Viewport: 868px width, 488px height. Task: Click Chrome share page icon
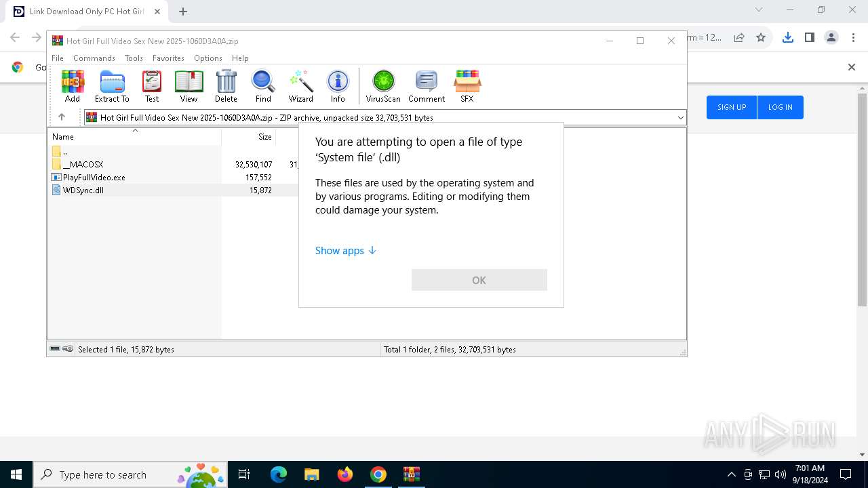click(x=739, y=37)
